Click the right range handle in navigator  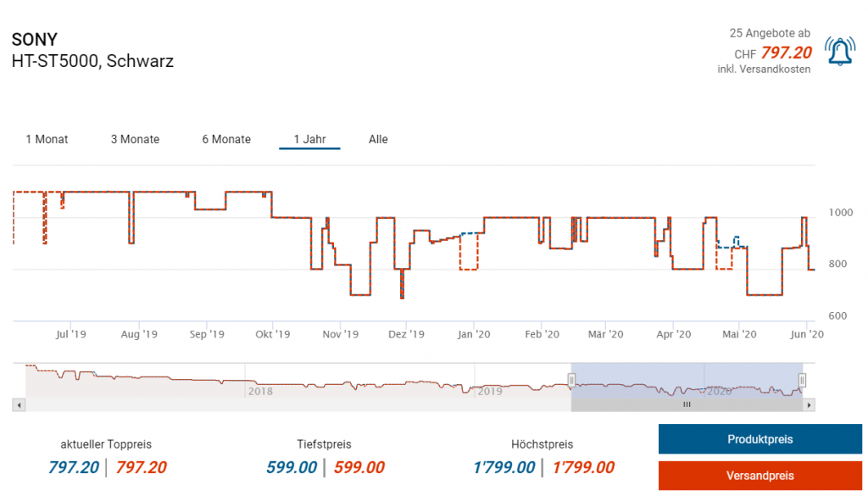802,380
